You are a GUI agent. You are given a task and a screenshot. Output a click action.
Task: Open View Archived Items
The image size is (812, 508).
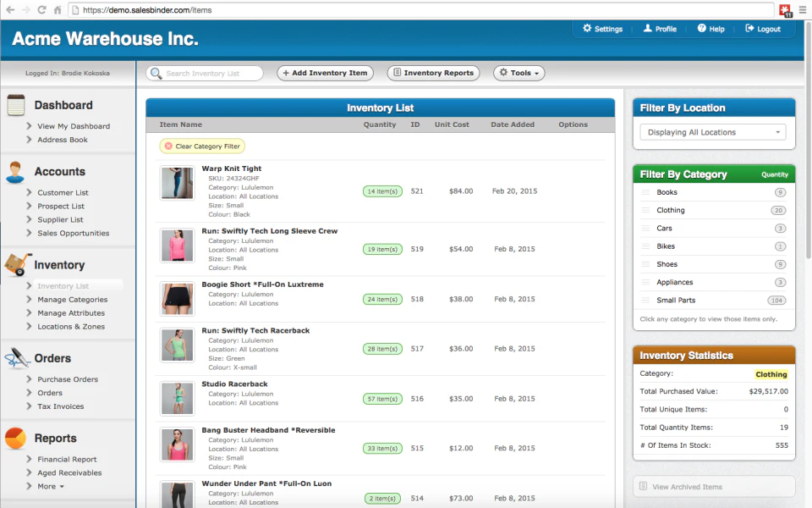click(713, 486)
